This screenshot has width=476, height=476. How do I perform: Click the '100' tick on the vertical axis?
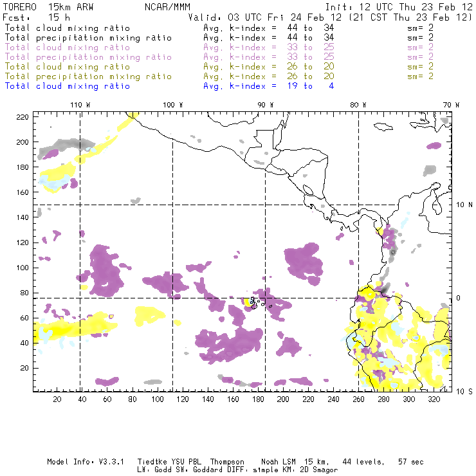pyautogui.click(x=23, y=268)
